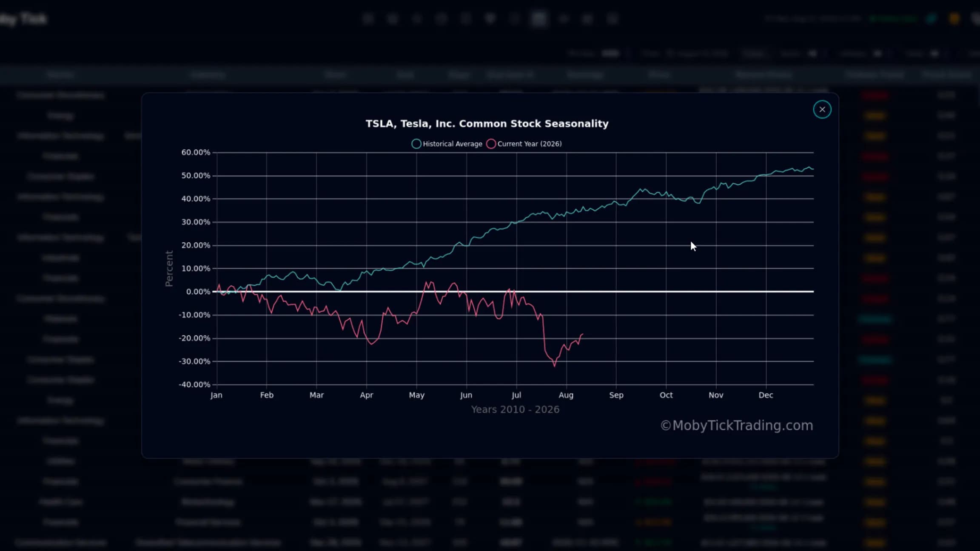
Task: Click the 'Percent' y-axis title
Action: [169, 268]
